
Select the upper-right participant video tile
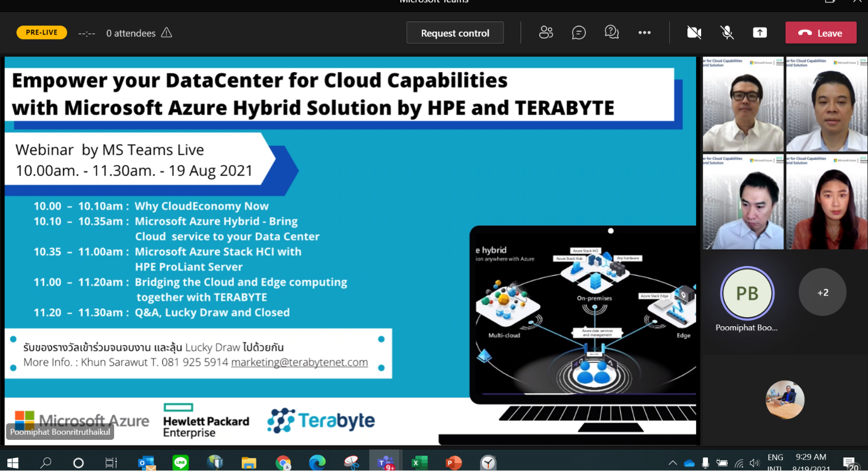point(827,104)
